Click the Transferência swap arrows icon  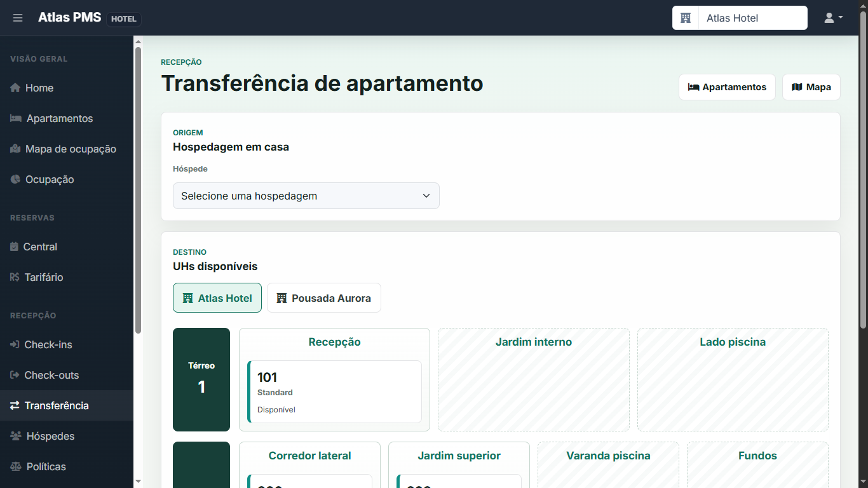tap(15, 405)
